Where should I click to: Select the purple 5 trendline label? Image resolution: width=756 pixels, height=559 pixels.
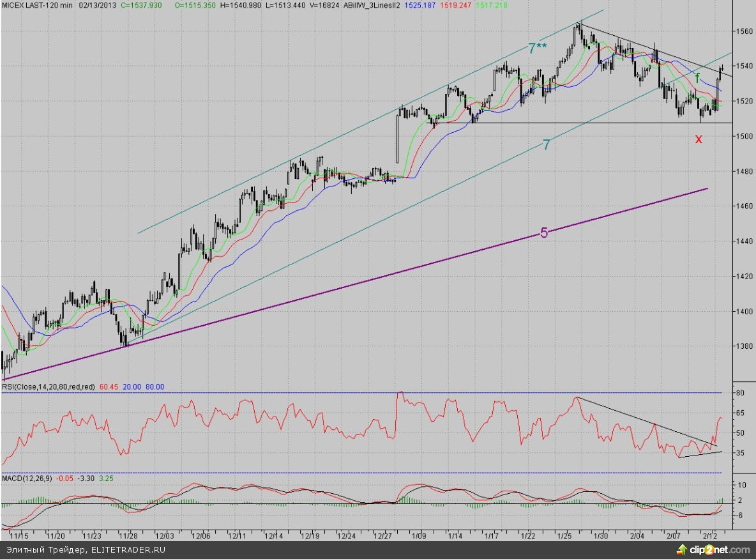544,233
